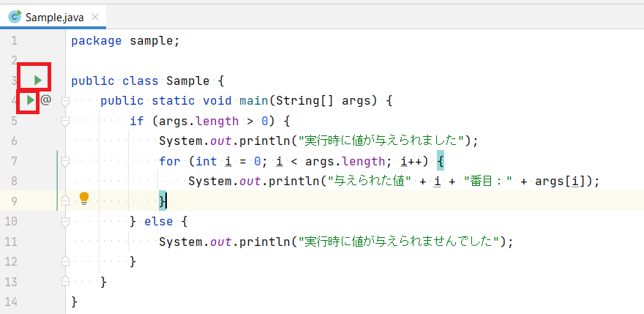
Task: Run the Sample class using the line 3 gutter arrow
Action: tap(38, 80)
